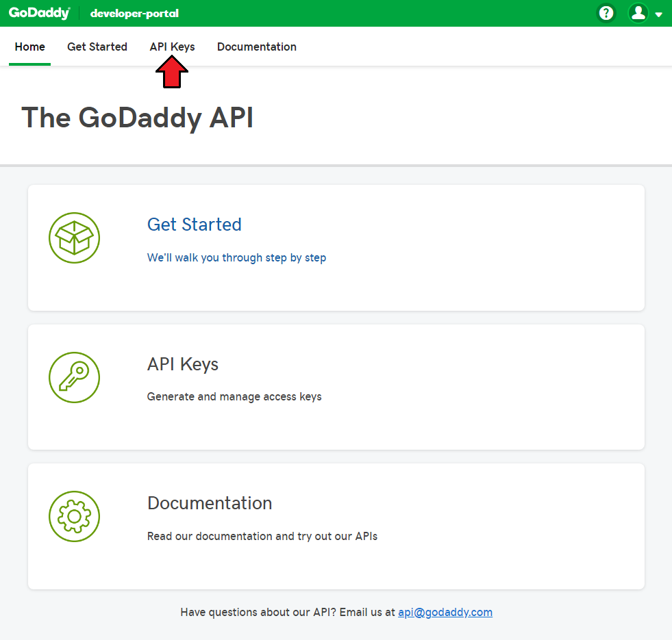
Task: Open the Get Started navigation tab
Action: [97, 47]
